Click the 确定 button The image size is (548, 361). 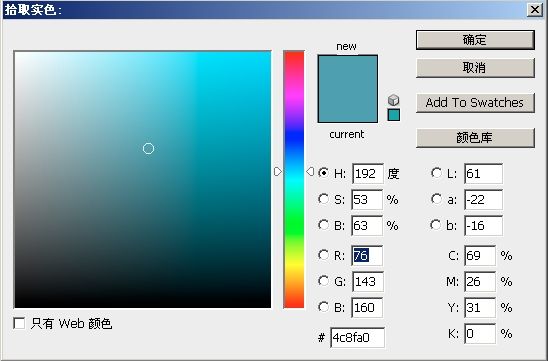[x=475, y=40]
